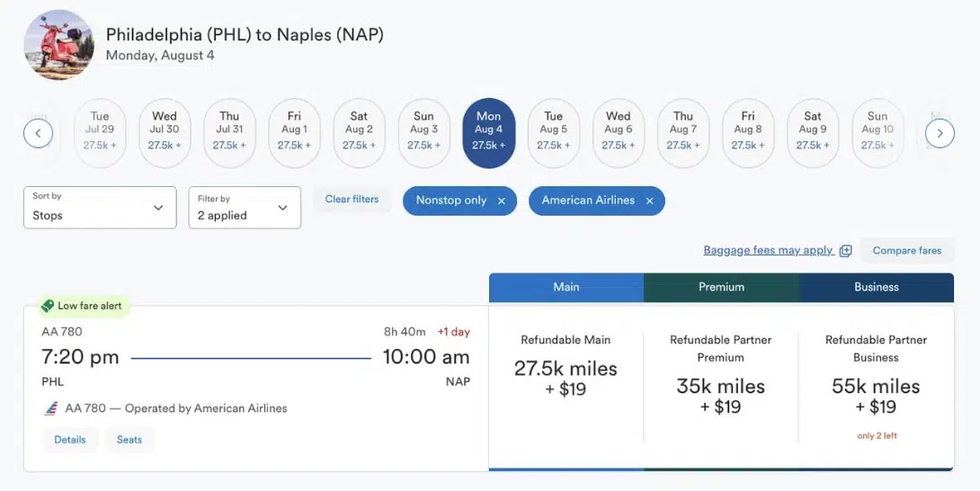Screen dimensions: 980x491
Task: Go to previous dates with left arrow
Action: pos(38,133)
